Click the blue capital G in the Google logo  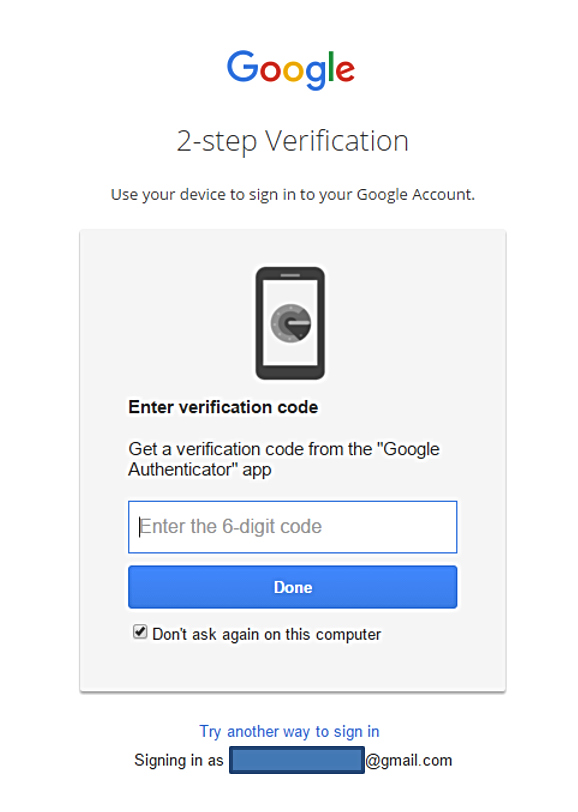pos(243,66)
